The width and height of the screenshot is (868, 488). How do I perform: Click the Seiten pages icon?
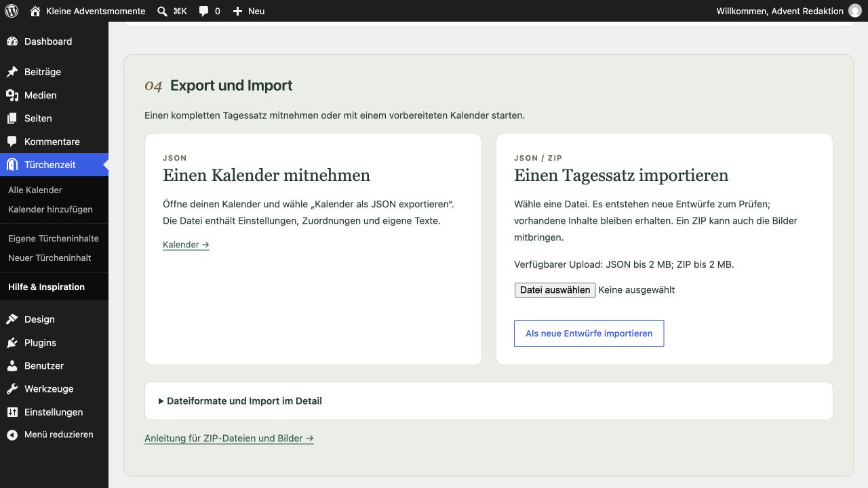point(12,119)
